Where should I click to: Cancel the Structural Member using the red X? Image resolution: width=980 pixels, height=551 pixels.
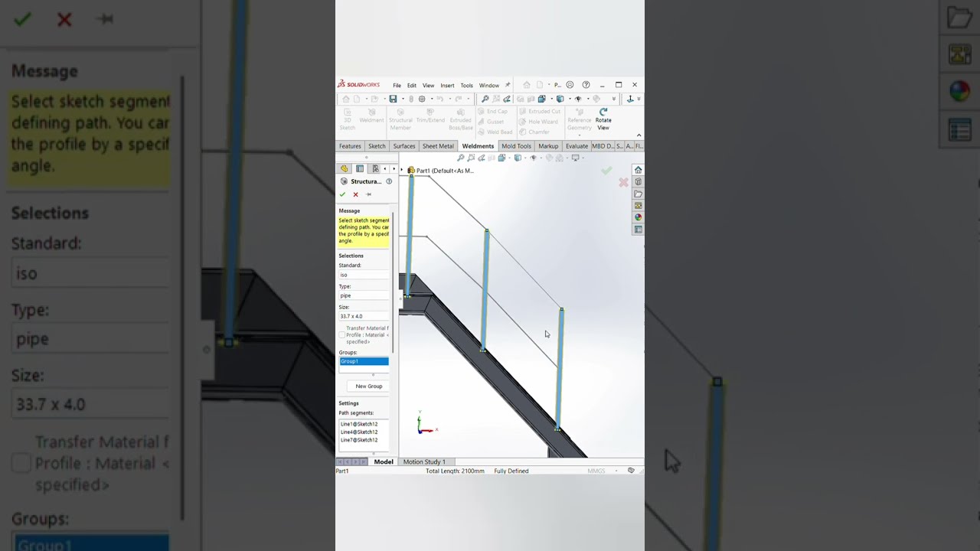point(355,194)
